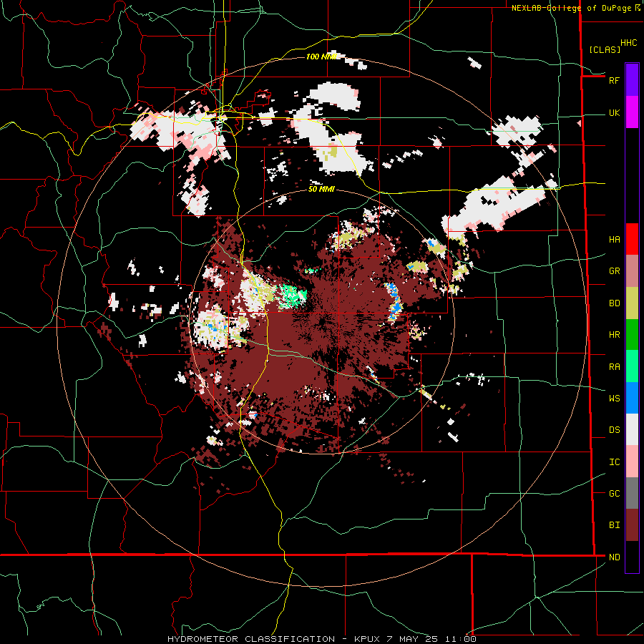Click the IC light pink legend swatch
The image size is (644, 644).
point(632,462)
